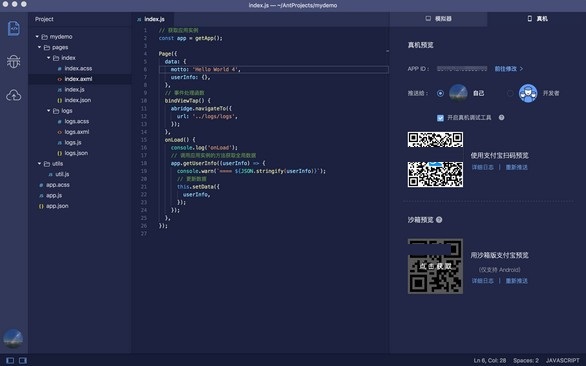Click the 前往修改 link
The width and height of the screenshot is (586, 366).
(x=509, y=69)
